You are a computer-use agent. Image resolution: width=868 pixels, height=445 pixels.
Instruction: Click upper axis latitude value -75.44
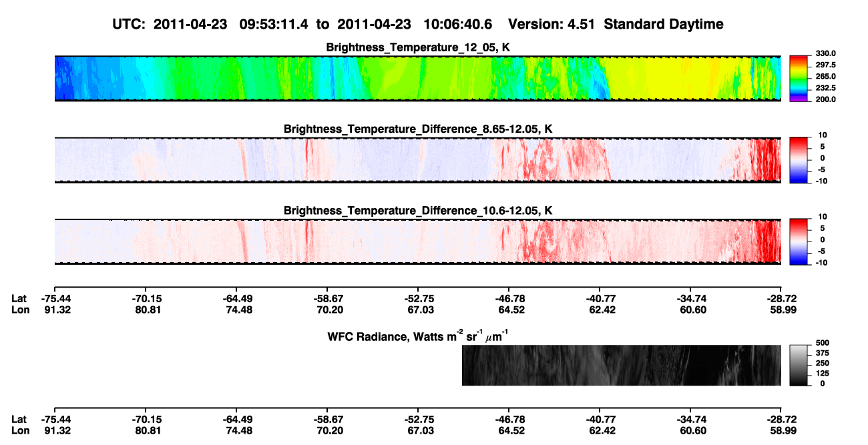click(x=56, y=299)
